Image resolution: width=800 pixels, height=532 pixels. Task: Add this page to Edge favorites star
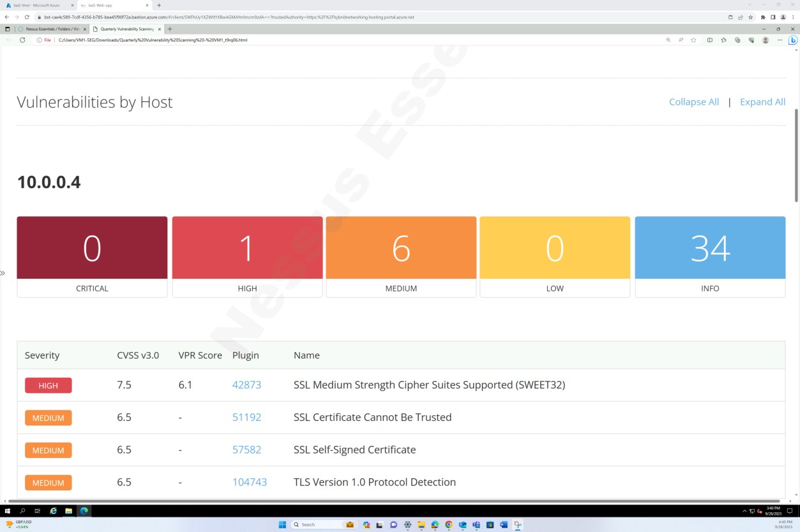pos(693,40)
